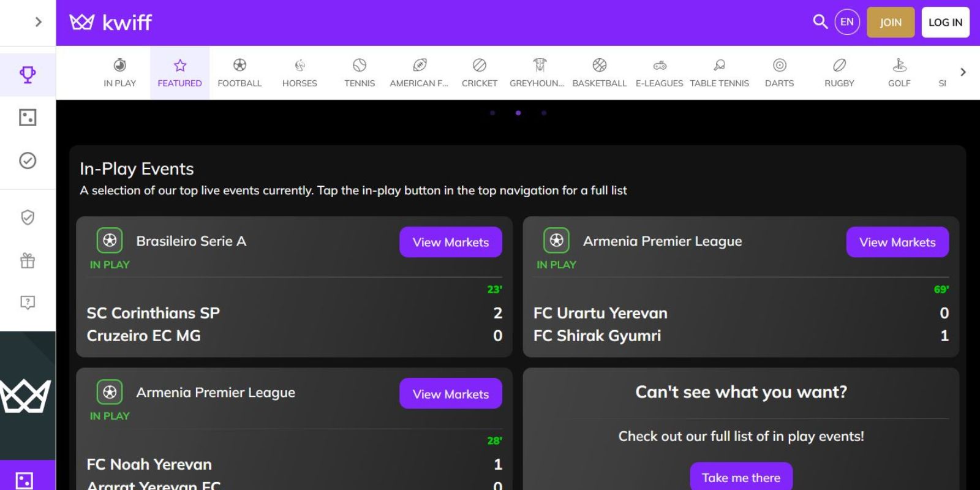
Task: Click the Take me there button
Action: (741, 477)
